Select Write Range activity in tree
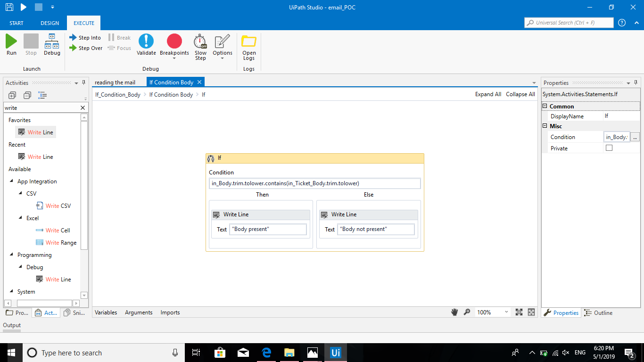 tap(57, 243)
